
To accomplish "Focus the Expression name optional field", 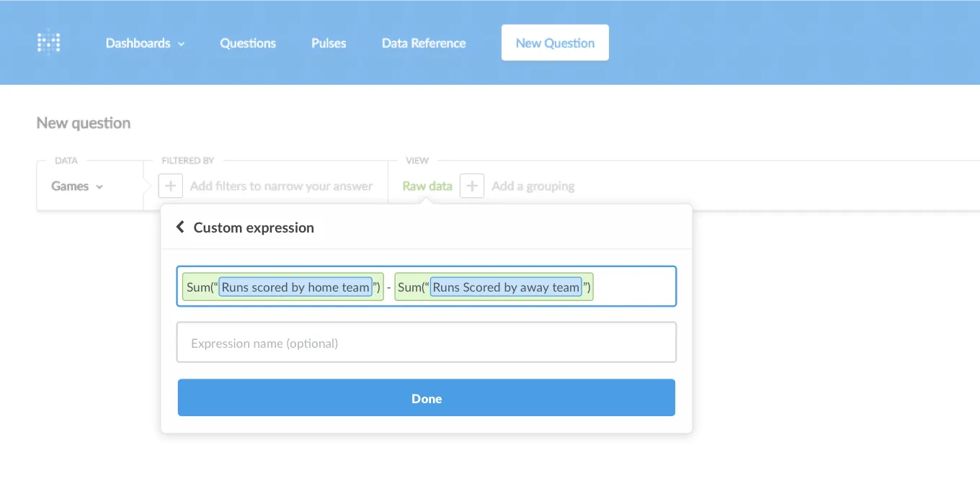I will pyautogui.click(x=427, y=343).
